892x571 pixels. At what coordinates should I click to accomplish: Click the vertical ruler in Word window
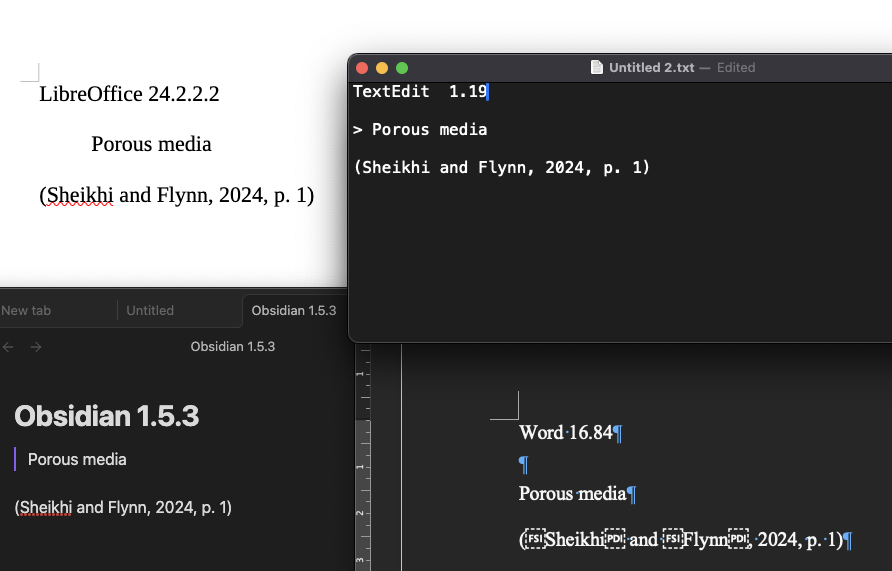point(362,457)
